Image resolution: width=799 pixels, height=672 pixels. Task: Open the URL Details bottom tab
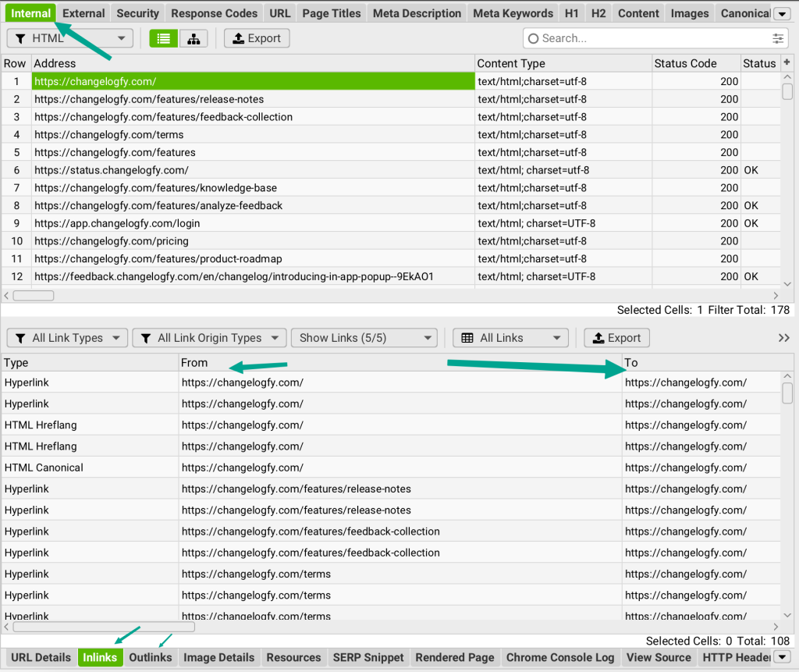(41, 657)
